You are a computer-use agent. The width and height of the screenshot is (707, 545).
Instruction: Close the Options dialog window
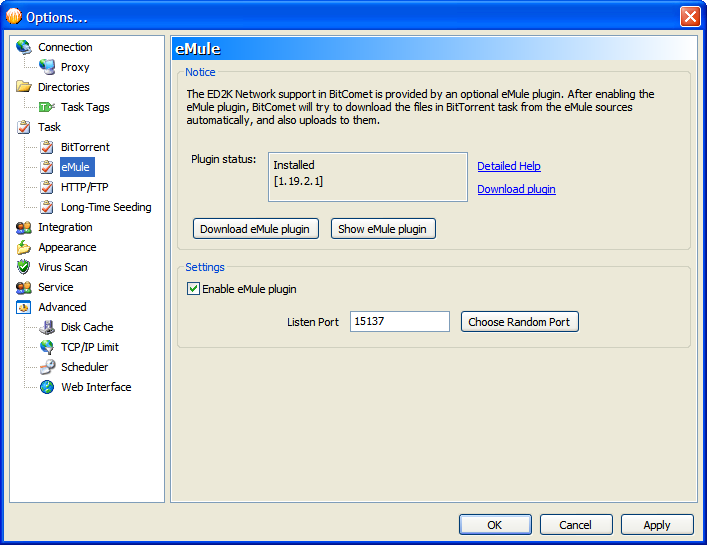(x=690, y=17)
